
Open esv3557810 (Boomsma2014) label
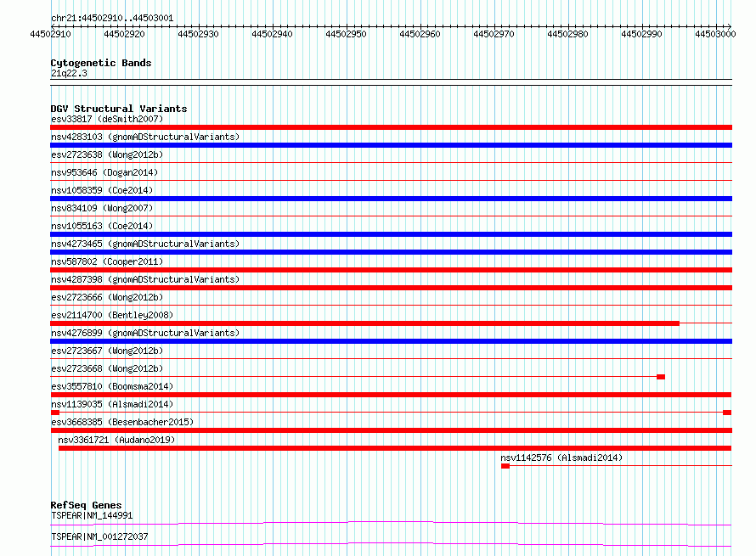click(112, 386)
